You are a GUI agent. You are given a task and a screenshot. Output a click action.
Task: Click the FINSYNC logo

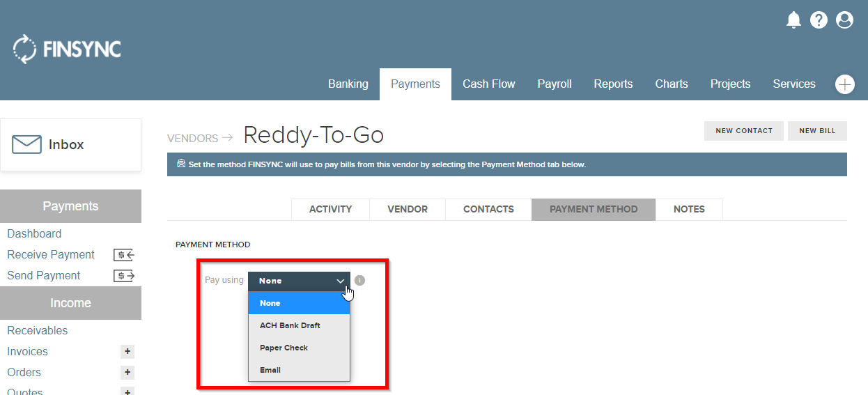pos(67,49)
